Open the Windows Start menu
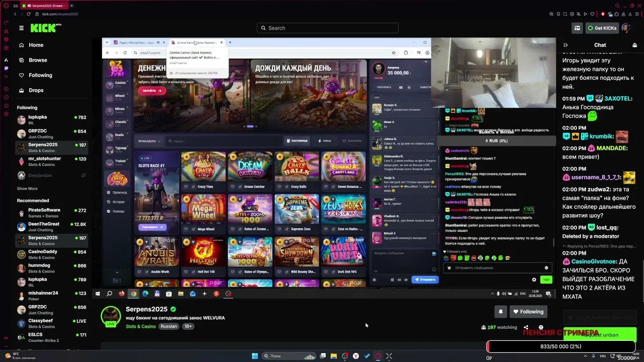This screenshot has width=644, height=362. coord(255,356)
